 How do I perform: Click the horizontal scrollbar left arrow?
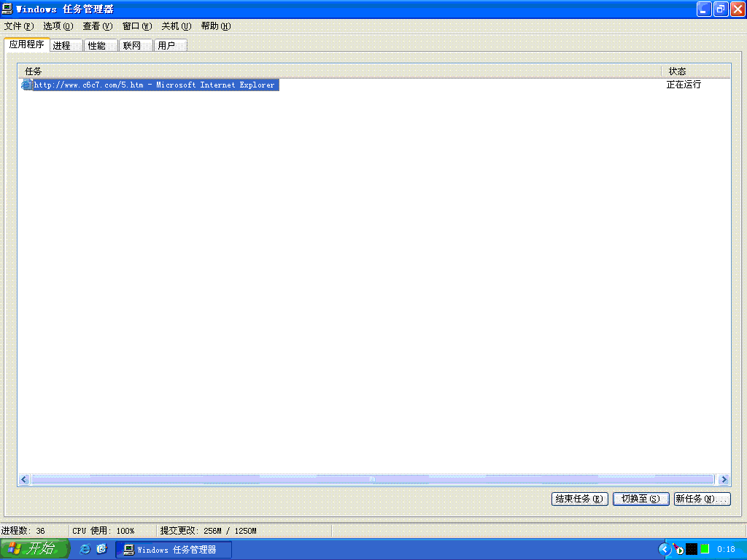(x=24, y=480)
